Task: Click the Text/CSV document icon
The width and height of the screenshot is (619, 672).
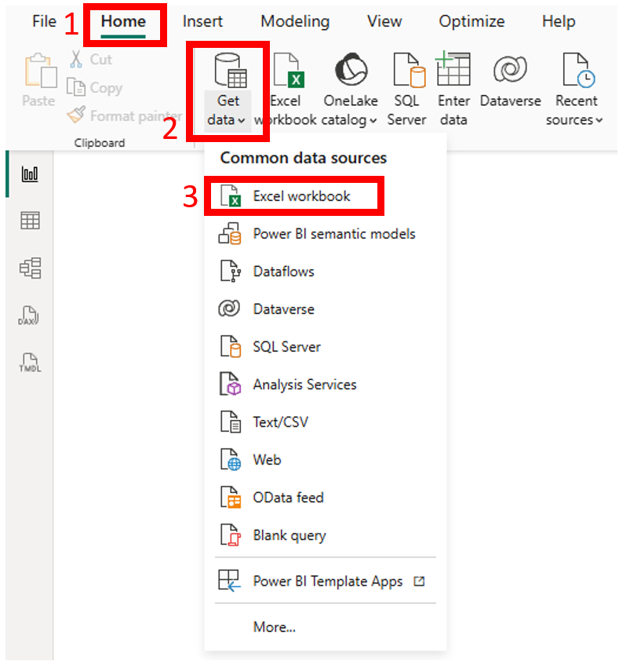Action: [x=230, y=422]
